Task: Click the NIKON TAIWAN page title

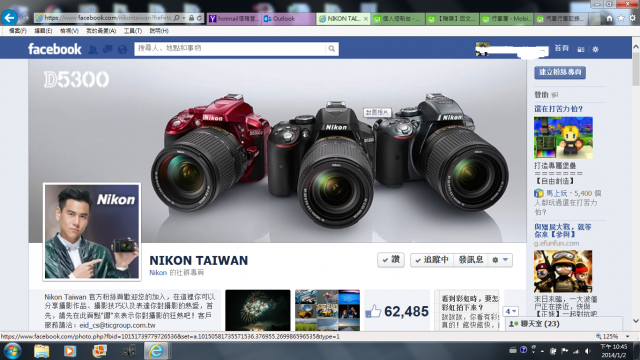Action: (199, 260)
